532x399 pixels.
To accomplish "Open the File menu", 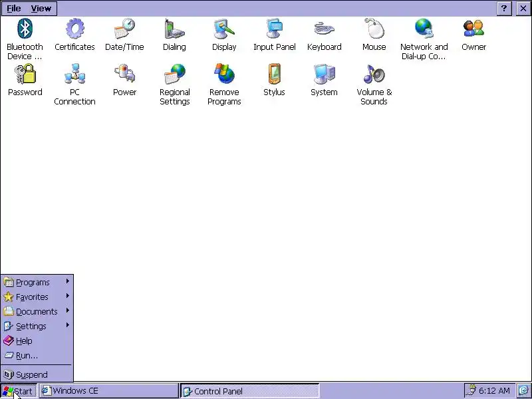I will [13, 9].
